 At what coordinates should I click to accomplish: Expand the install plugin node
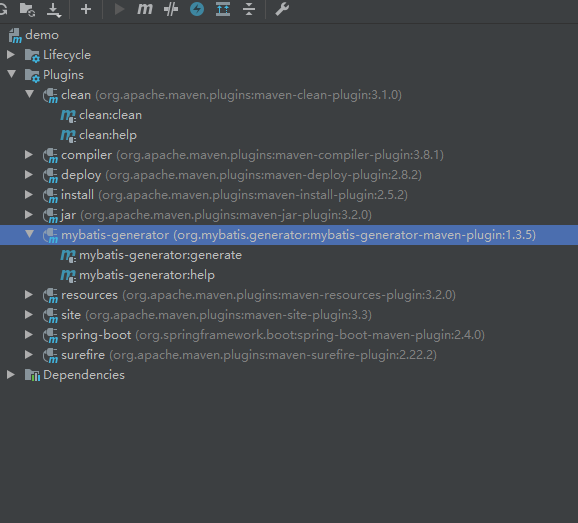pyautogui.click(x=29, y=195)
